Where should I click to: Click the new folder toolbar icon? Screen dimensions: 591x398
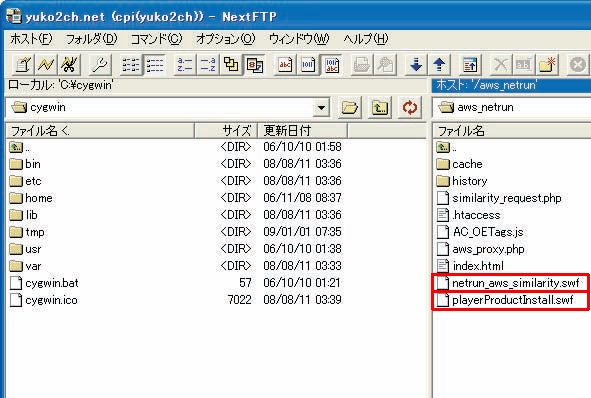(x=547, y=65)
